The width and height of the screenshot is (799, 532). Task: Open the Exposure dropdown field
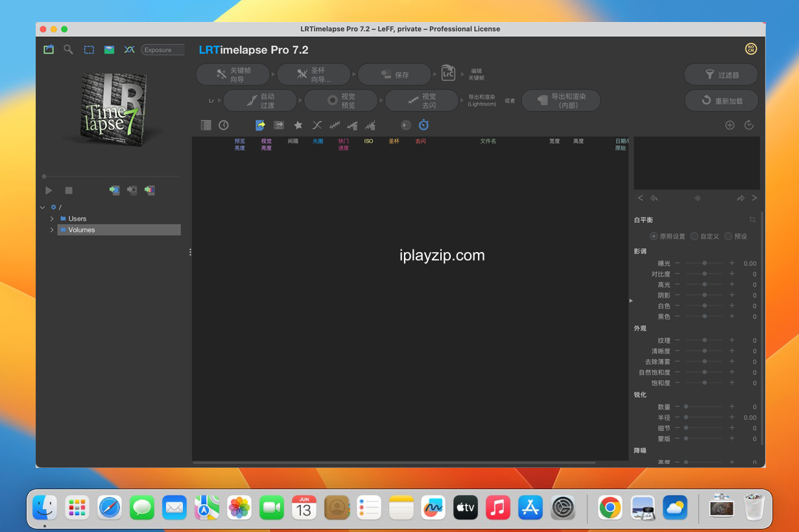pos(163,50)
